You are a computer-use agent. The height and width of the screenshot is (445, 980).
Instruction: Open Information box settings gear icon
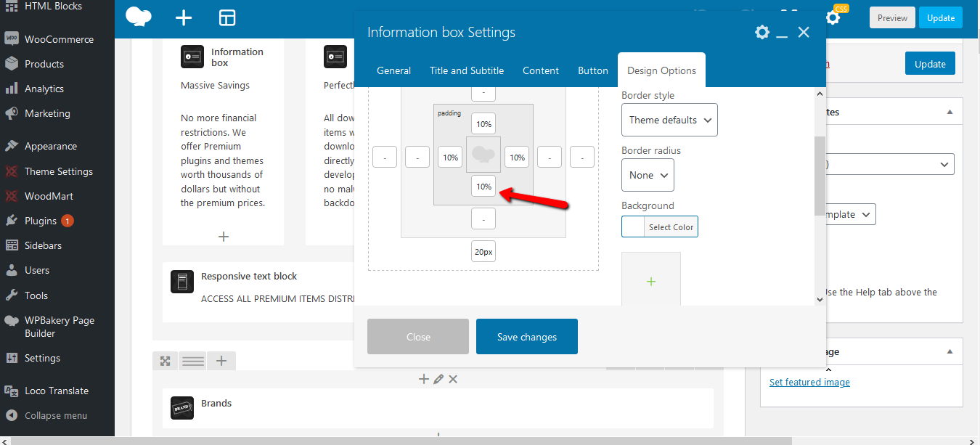tap(761, 32)
